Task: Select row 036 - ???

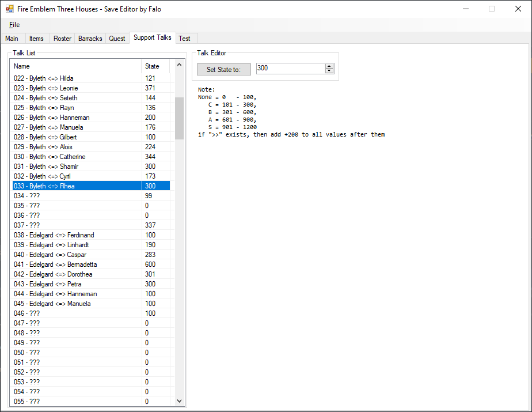Action: click(92, 216)
